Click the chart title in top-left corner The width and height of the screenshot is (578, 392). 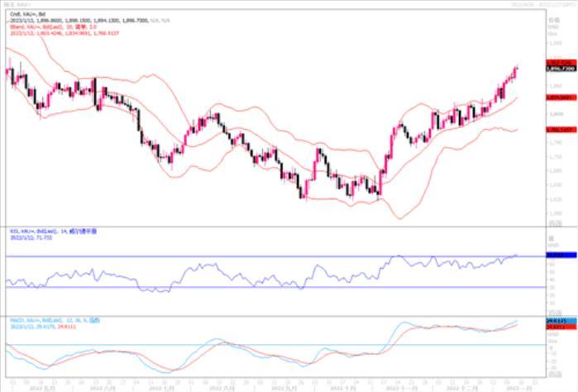(x=18, y=4)
